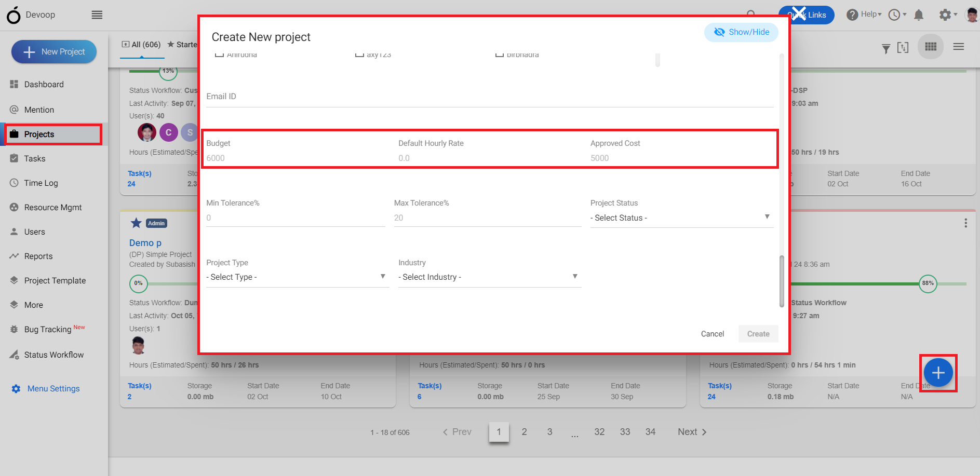Open the three-dot menu on right card

(965, 223)
